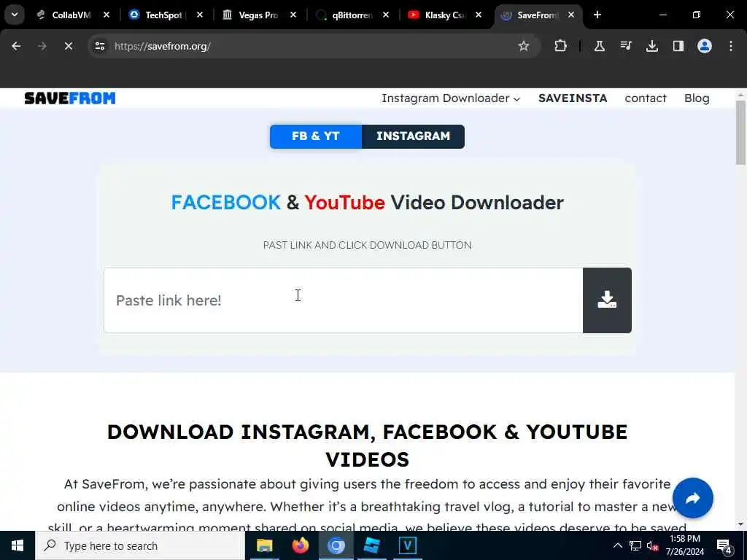
Task: Click the taskbar clock and date
Action: (684, 545)
